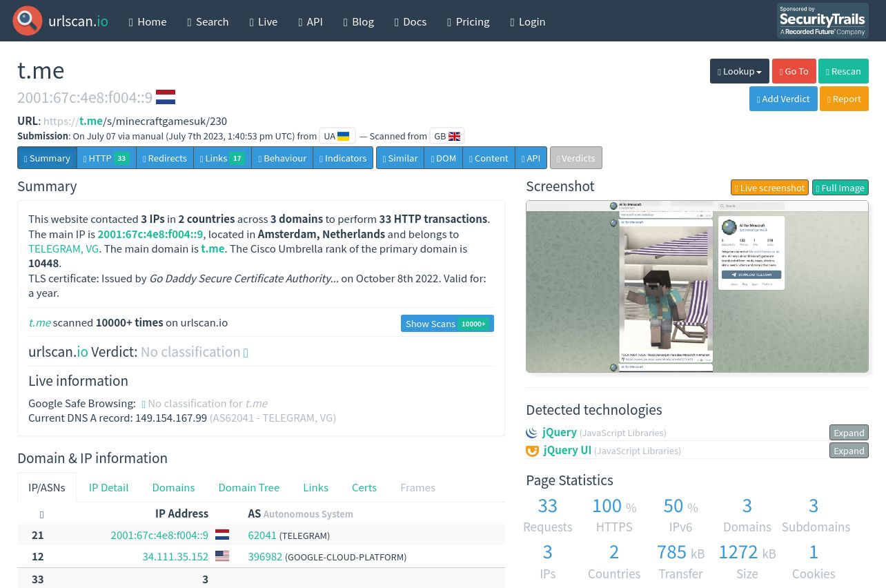Click the Full Image button

[840, 188]
